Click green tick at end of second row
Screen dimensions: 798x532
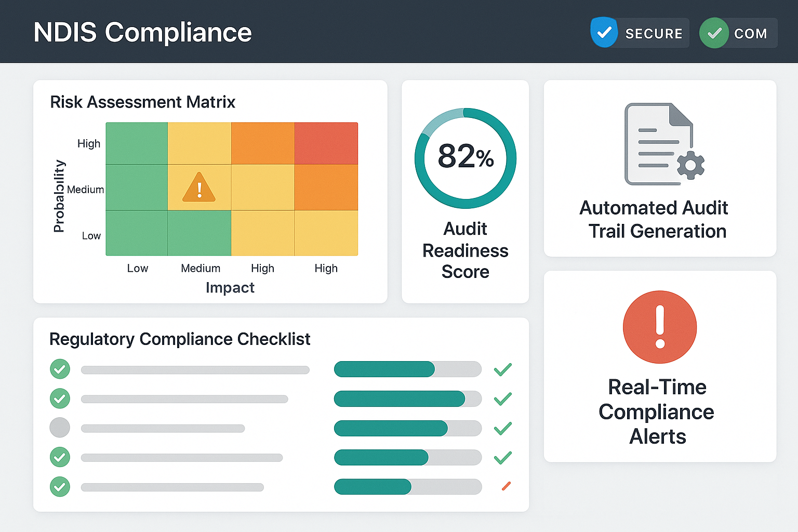[x=502, y=398]
